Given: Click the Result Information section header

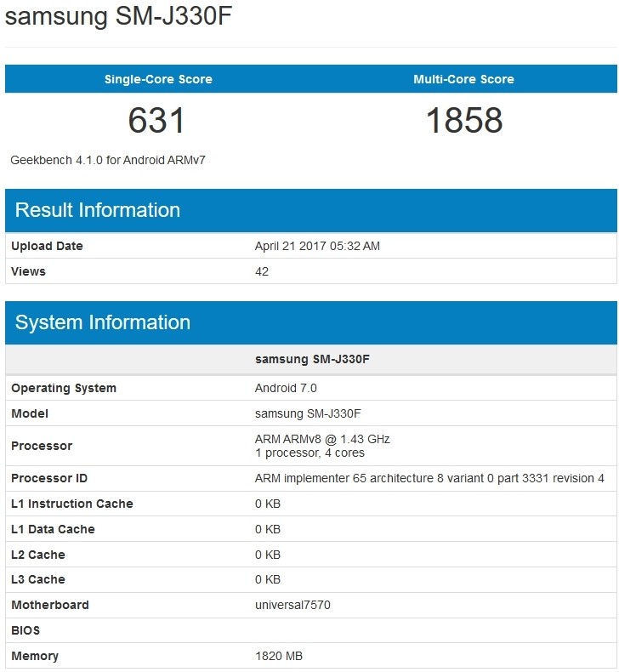Looking at the screenshot, I should [x=98, y=210].
